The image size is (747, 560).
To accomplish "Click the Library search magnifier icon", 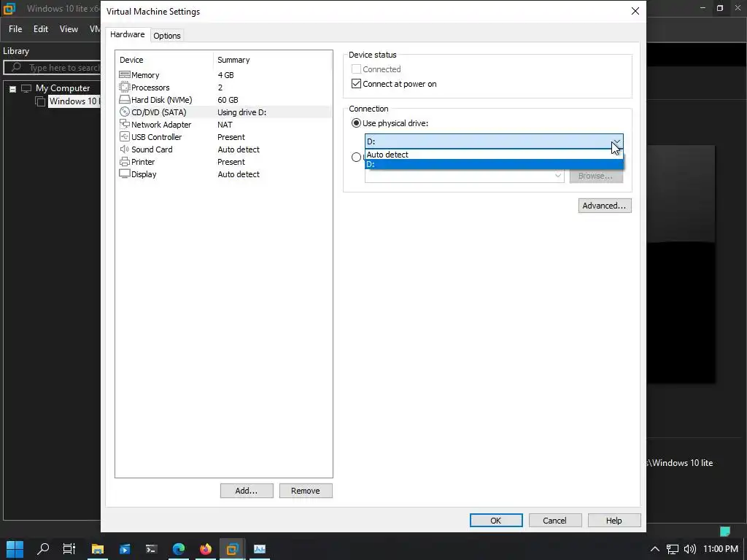I will click(x=16, y=67).
